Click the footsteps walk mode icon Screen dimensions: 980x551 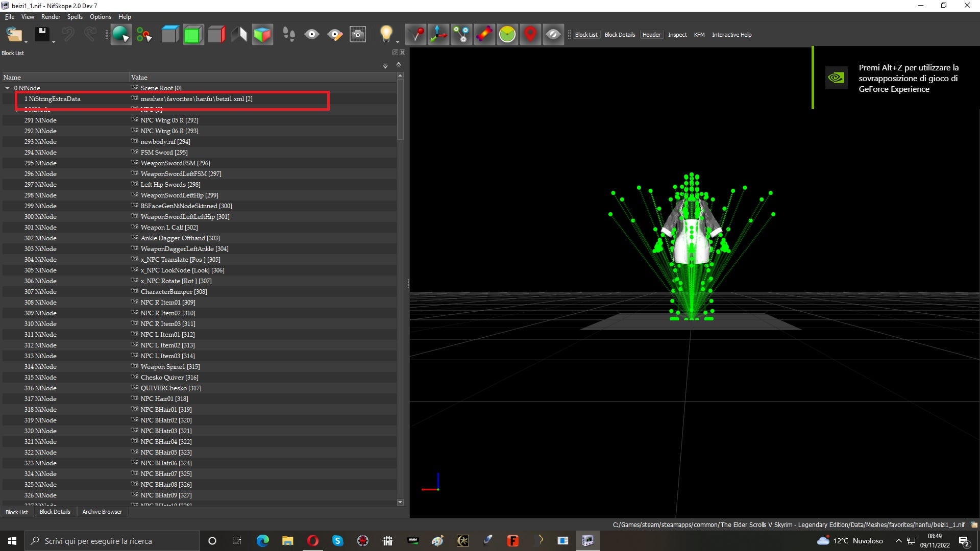(x=289, y=35)
